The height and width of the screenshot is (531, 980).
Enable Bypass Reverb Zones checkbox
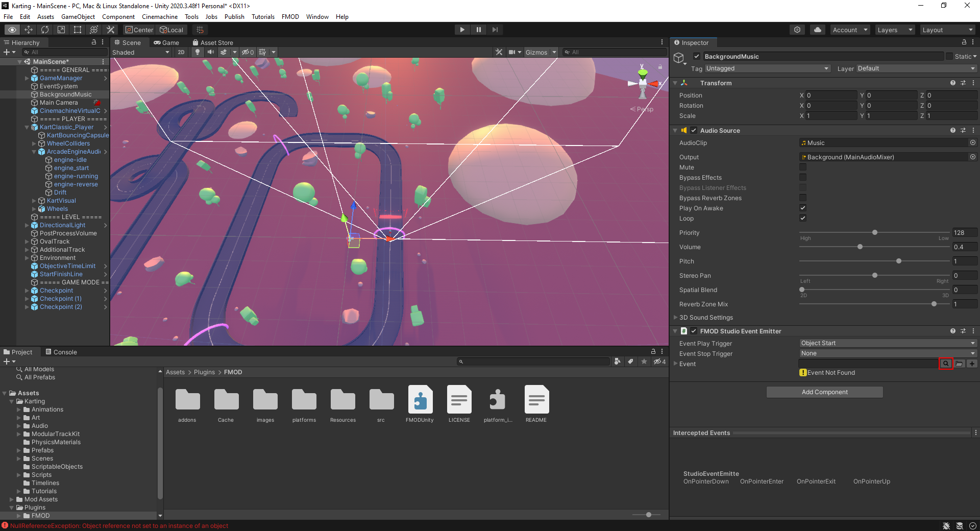tap(803, 198)
